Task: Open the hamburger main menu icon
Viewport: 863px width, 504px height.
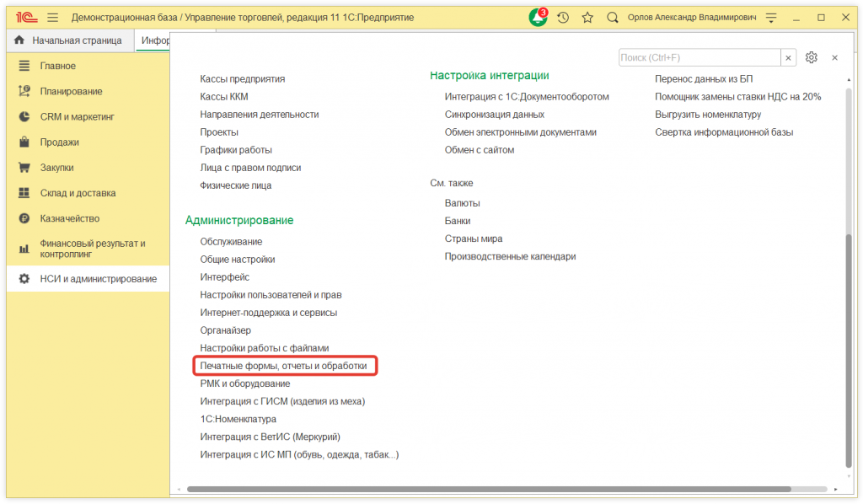Action: (x=53, y=17)
